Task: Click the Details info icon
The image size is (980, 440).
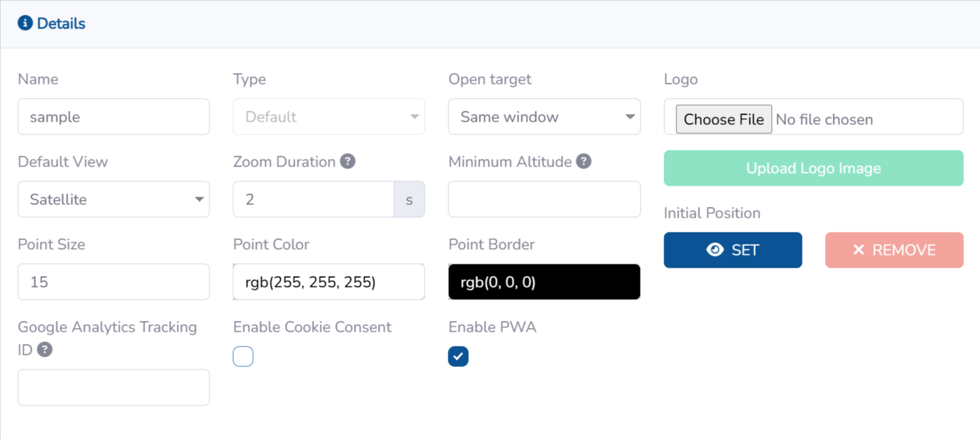Action: tap(25, 24)
